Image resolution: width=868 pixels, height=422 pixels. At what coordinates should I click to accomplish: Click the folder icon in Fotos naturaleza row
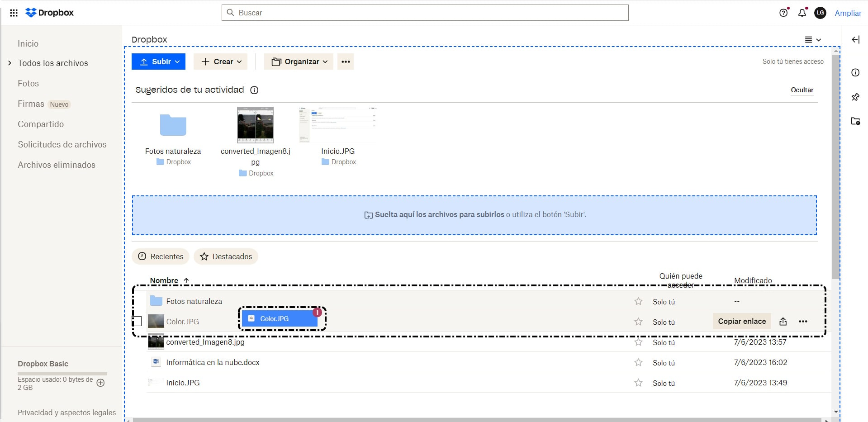[156, 301]
